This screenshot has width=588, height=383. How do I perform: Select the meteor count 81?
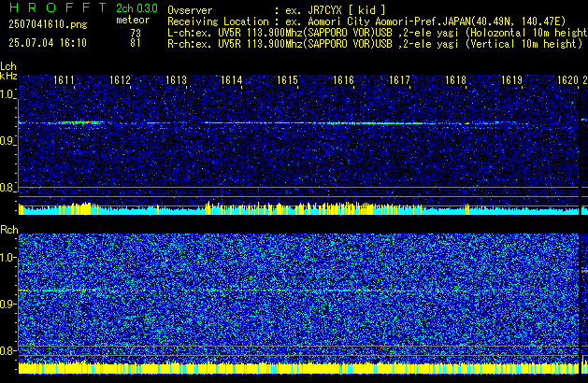(136, 43)
